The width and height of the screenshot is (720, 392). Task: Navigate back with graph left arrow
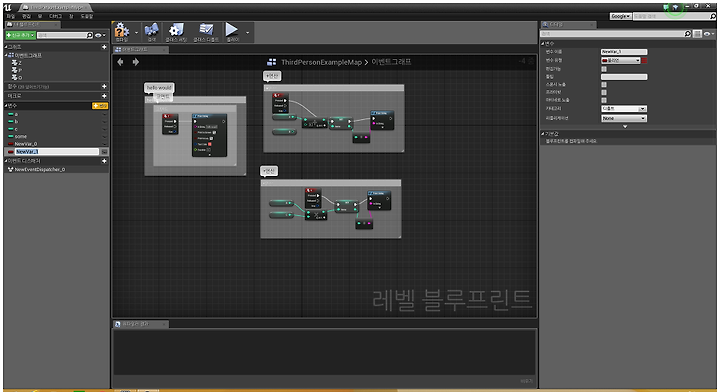[x=120, y=62]
